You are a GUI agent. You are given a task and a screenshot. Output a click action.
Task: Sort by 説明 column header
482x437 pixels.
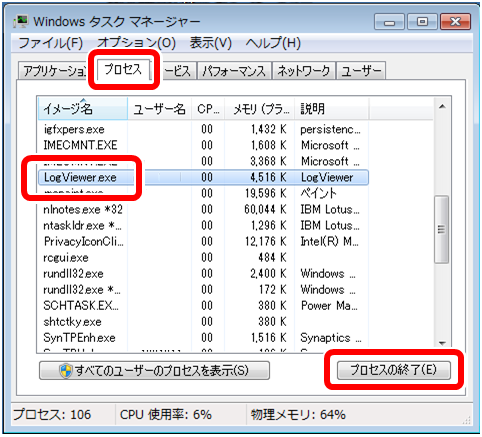332,108
